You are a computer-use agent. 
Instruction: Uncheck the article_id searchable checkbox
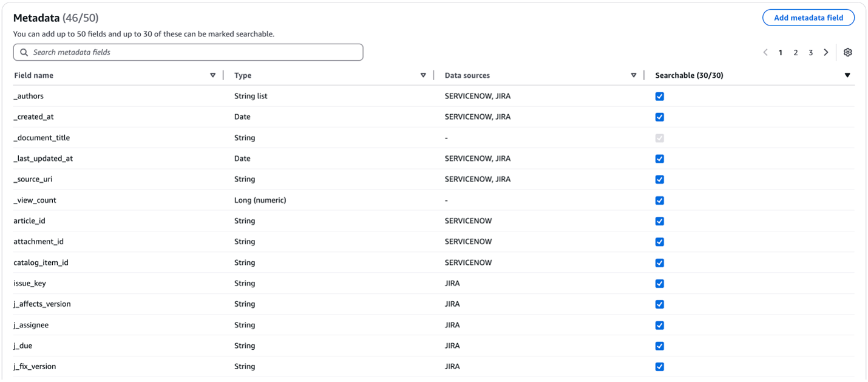659,221
